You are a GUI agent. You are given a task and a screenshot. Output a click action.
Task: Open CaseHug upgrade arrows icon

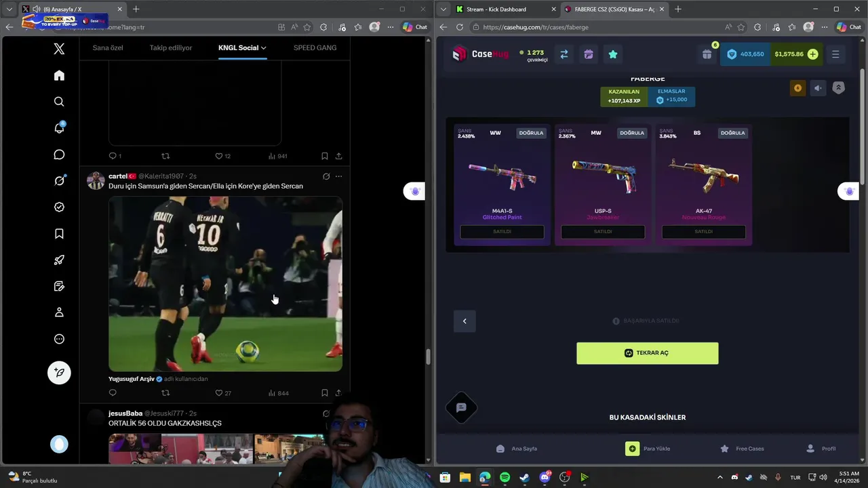click(564, 54)
